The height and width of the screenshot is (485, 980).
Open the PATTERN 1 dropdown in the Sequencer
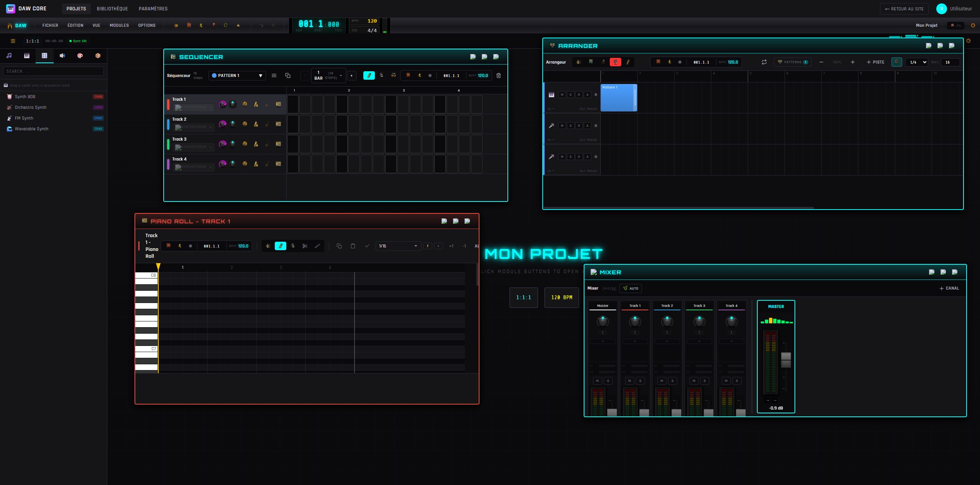pos(237,75)
